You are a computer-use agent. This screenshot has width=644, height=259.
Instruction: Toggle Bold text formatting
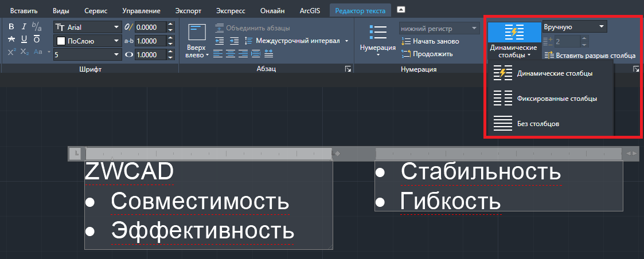[11, 27]
